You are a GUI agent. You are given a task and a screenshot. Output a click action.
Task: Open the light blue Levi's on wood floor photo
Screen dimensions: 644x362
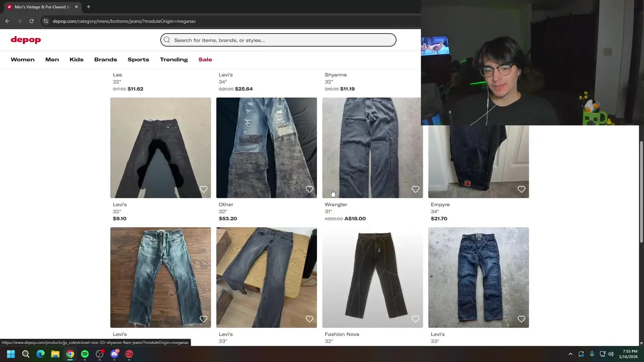tap(160, 278)
